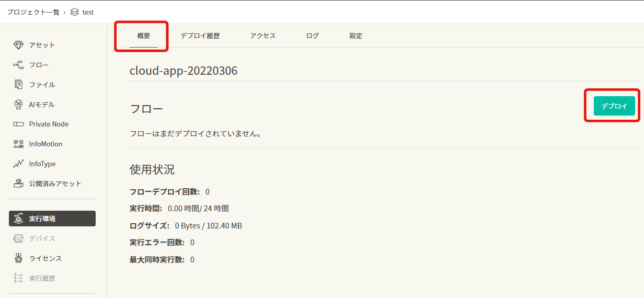Viewport: 644px width, 298px height.
Task: Click the フロー section heading
Action: 146,109
